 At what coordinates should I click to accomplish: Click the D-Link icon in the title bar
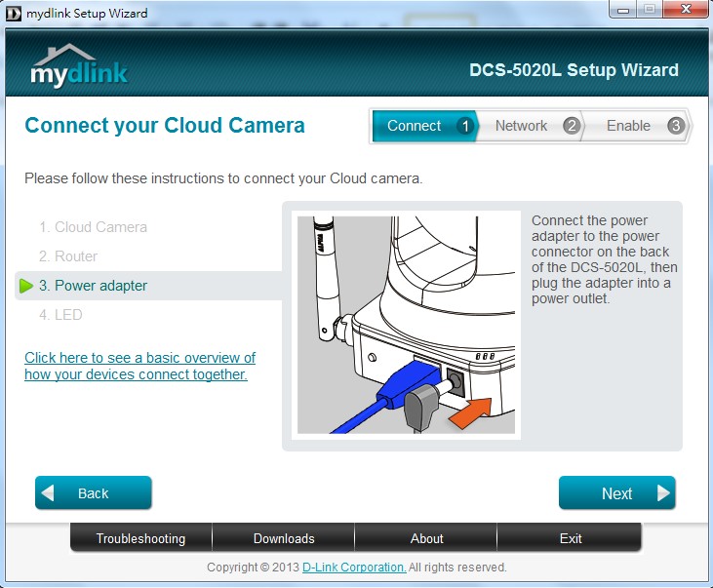(x=14, y=14)
